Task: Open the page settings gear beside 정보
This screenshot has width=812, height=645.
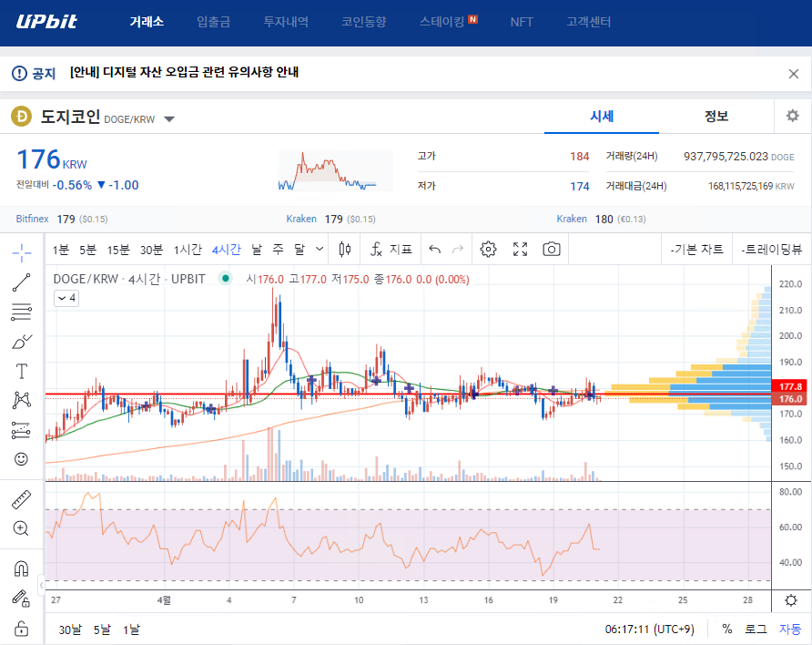Action: tap(792, 116)
